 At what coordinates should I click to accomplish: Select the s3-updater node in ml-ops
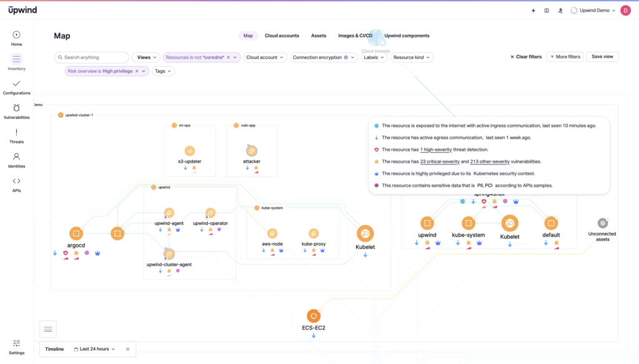point(190,150)
